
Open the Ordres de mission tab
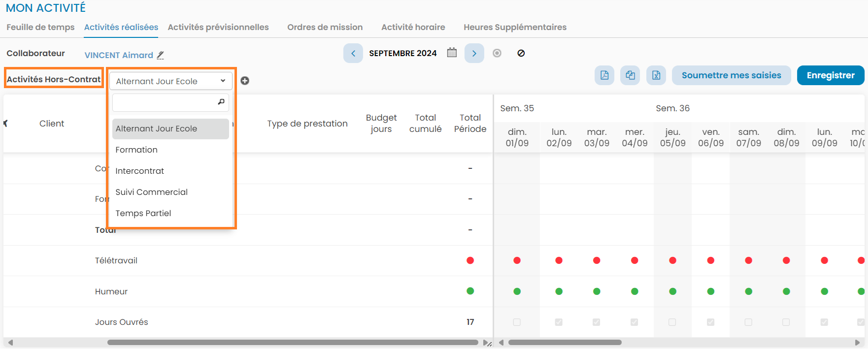tap(325, 27)
